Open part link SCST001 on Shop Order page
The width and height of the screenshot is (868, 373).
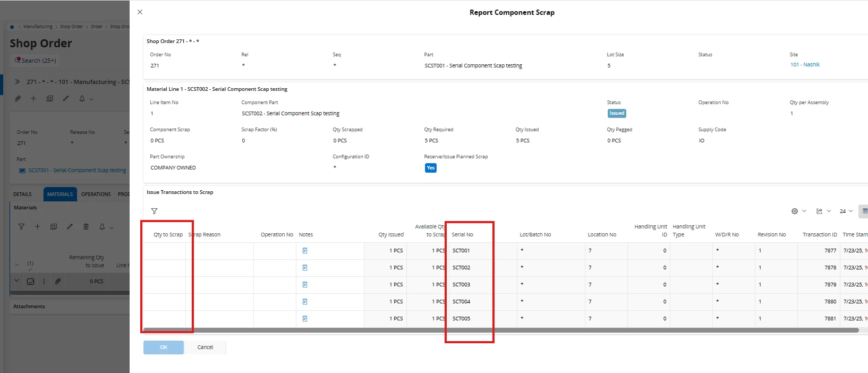point(77,171)
